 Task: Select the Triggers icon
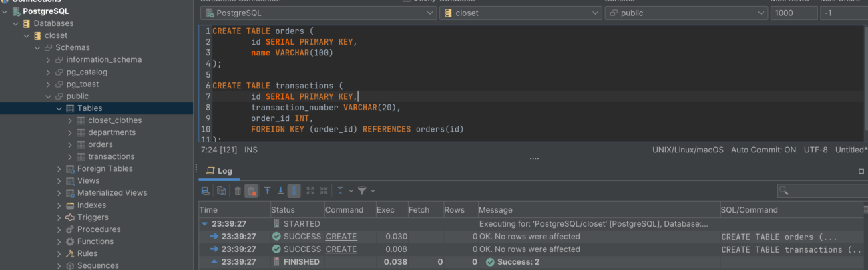coord(70,217)
